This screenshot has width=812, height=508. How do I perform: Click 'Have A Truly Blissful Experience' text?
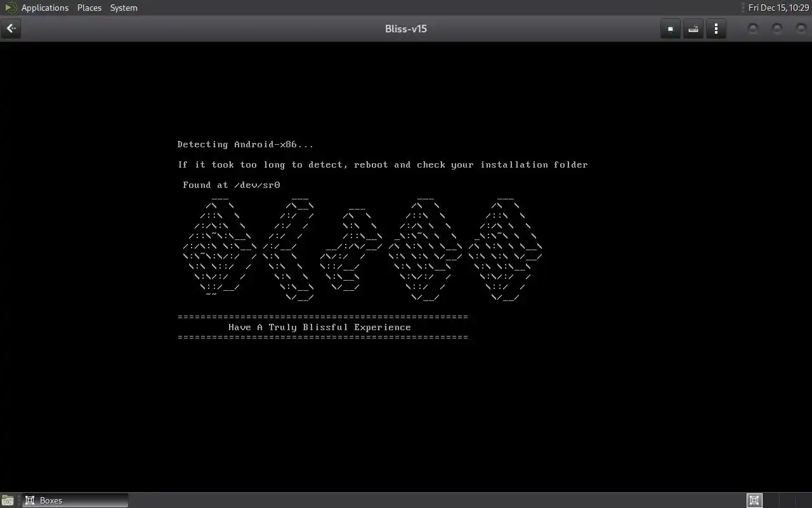pyautogui.click(x=320, y=327)
